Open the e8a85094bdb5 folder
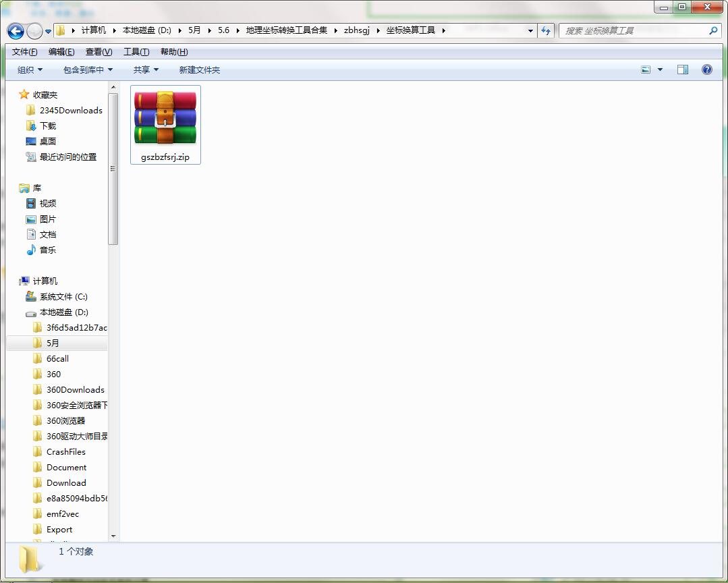Screen dimensions: 728x583 [69, 499]
